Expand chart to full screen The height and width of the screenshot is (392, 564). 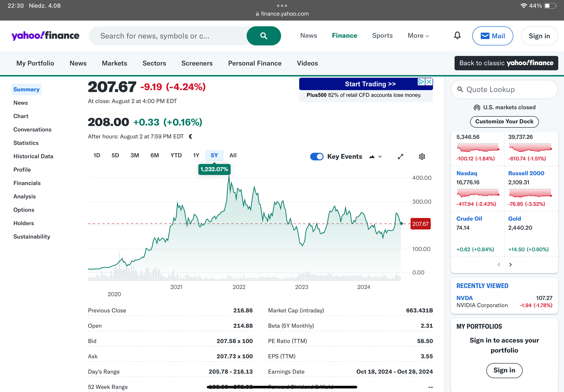pyautogui.click(x=400, y=157)
